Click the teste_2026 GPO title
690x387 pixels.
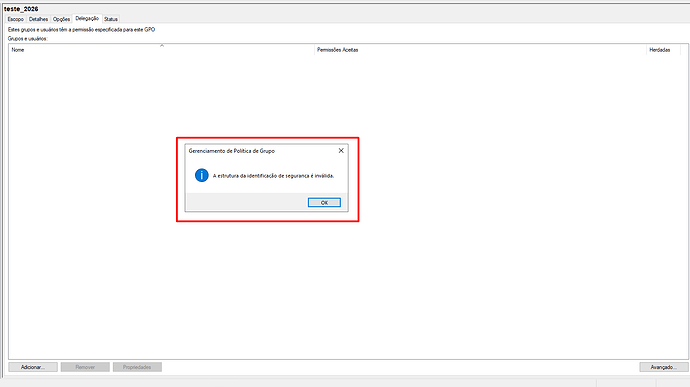[x=21, y=9]
